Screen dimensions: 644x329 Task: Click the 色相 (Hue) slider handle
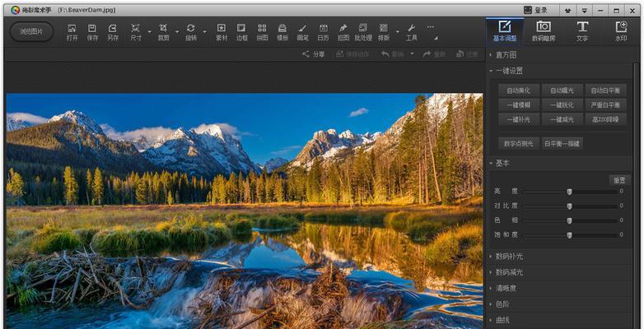[x=569, y=220]
